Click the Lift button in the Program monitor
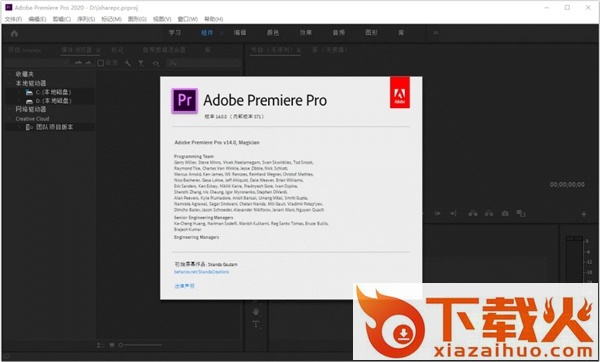This screenshot has width=600, height=362. [473, 214]
